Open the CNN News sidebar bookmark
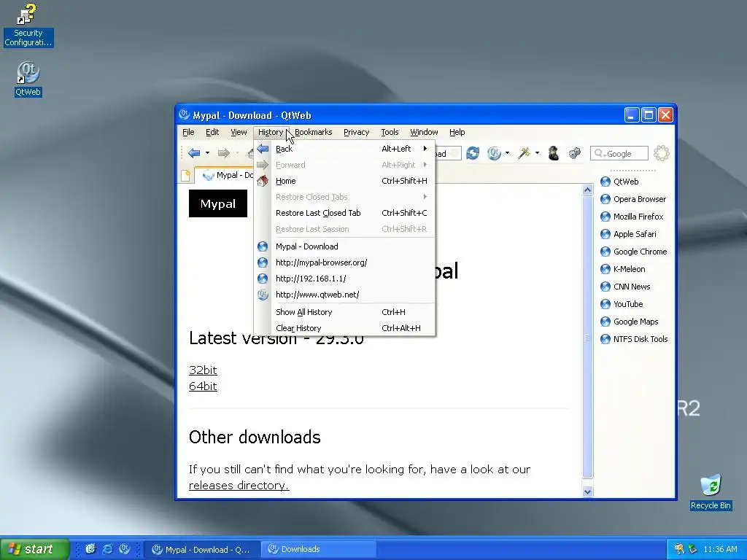Screen dimensions: 747x560 [625, 287]
